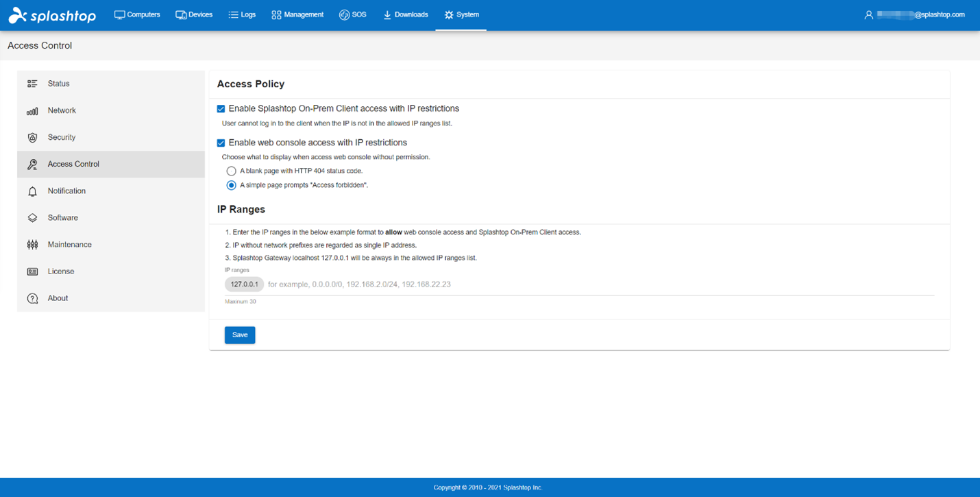Click the Save button
This screenshot has width=980, height=497.
tap(240, 335)
